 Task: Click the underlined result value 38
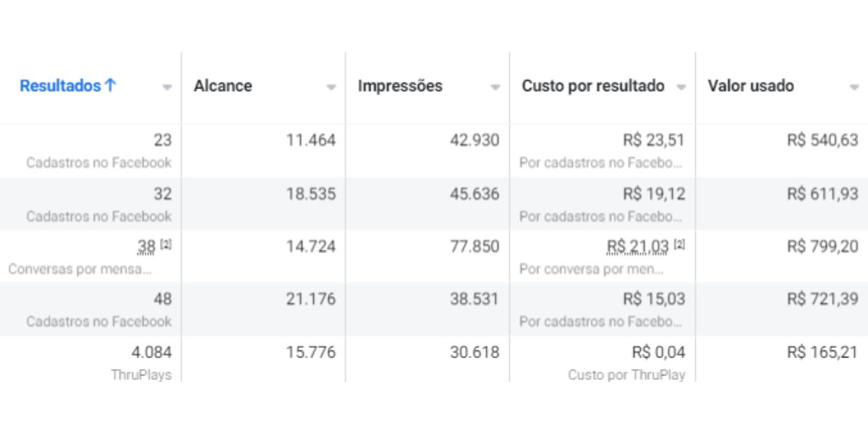click(x=147, y=247)
